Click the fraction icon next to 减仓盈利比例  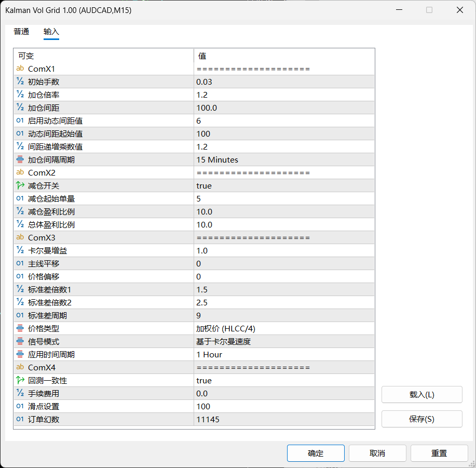click(20, 211)
